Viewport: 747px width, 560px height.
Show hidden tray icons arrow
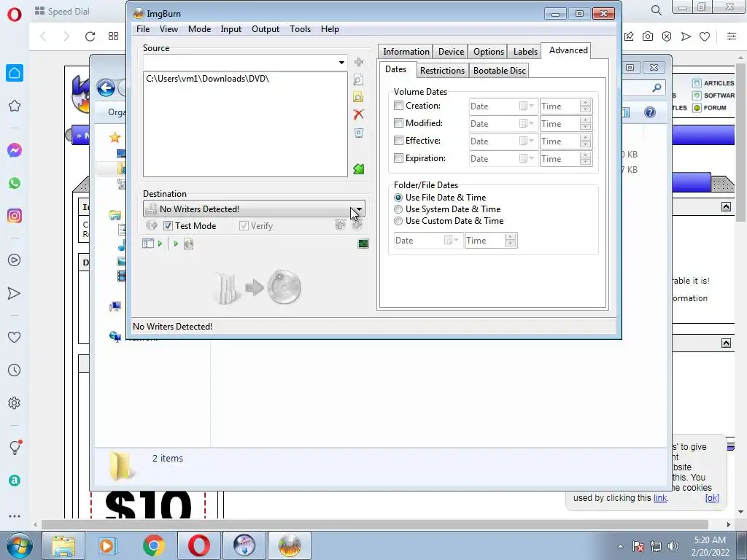click(x=620, y=546)
